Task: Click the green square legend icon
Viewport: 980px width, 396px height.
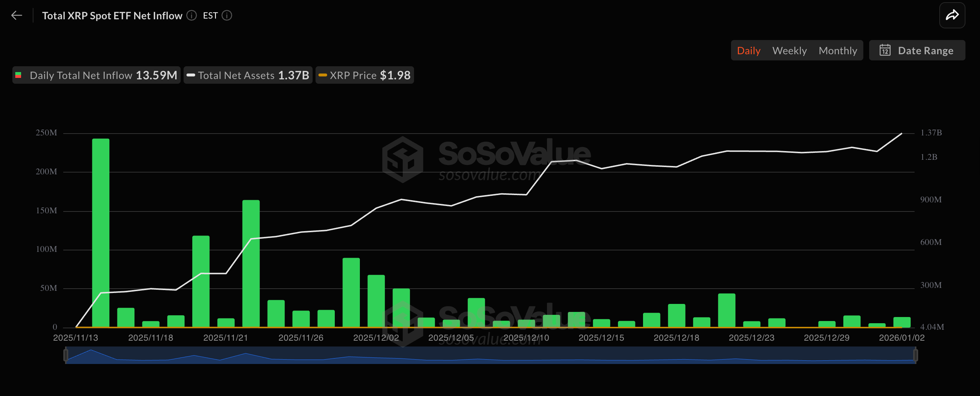Action: 18,75
